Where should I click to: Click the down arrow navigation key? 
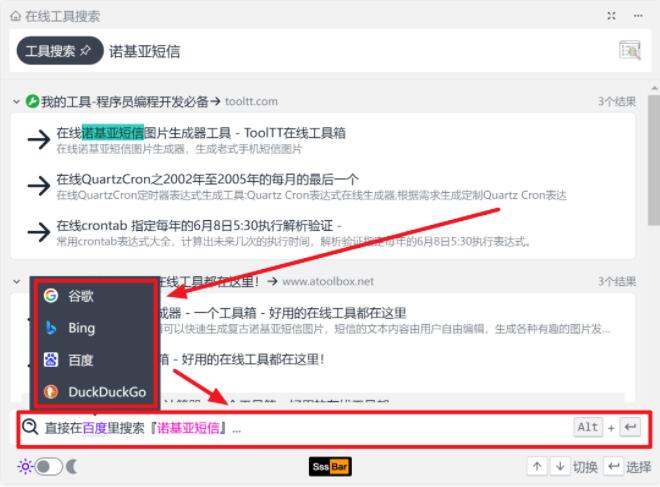(x=558, y=466)
